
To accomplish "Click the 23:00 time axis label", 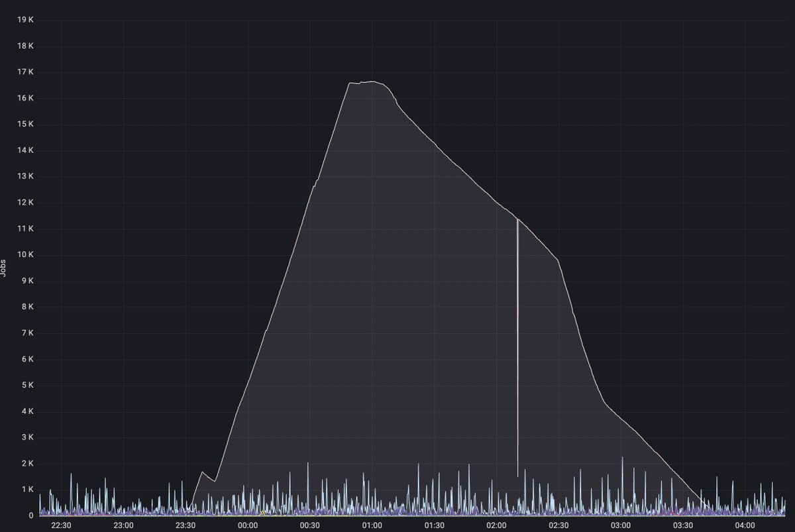I will click(123, 525).
